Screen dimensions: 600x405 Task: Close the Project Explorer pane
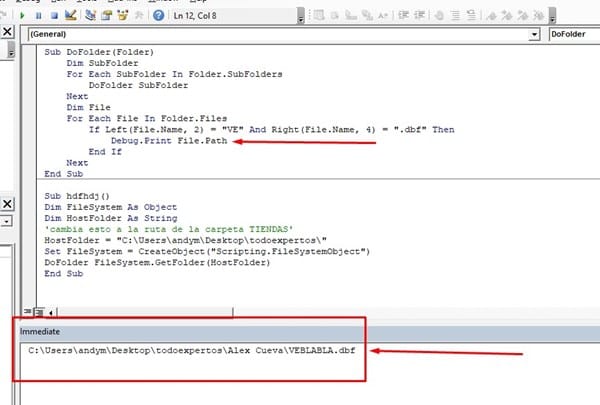click(x=7, y=31)
